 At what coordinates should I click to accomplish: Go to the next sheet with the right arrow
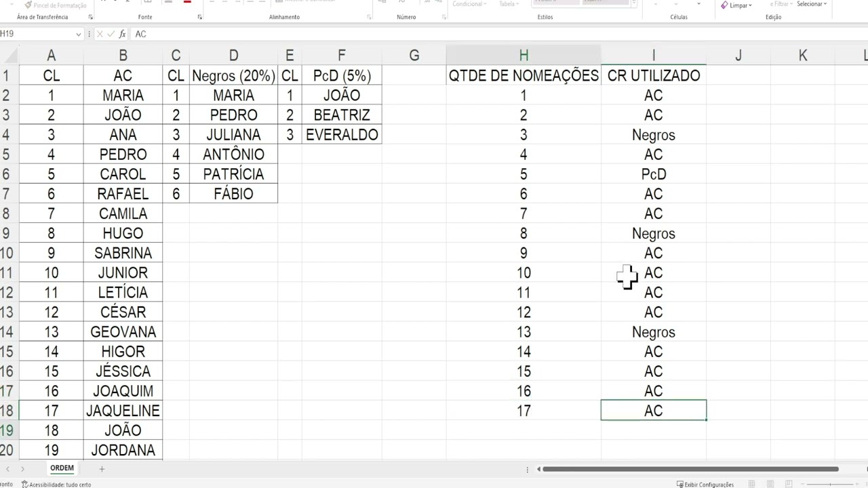click(22, 469)
